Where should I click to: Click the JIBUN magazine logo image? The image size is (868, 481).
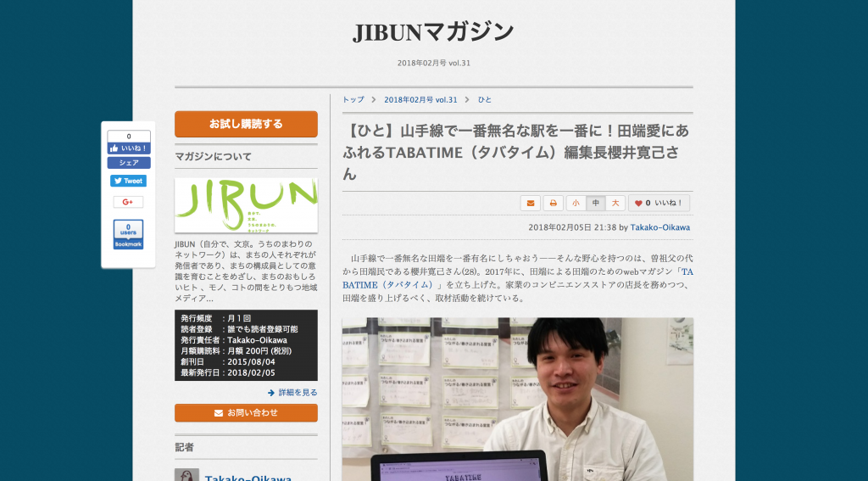[x=247, y=205]
